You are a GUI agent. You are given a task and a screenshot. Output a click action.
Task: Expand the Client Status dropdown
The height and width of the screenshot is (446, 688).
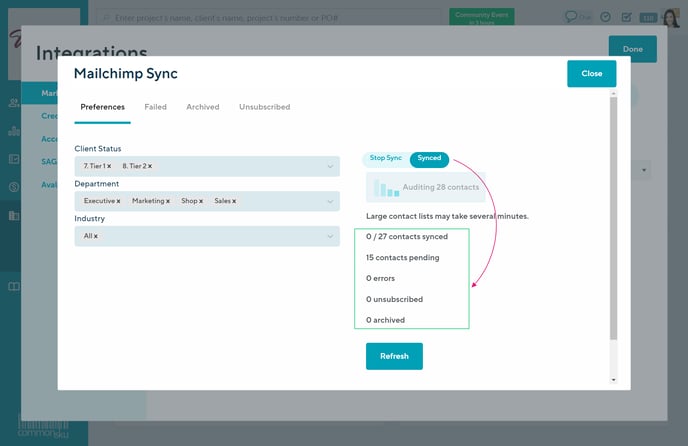pyautogui.click(x=330, y=166)
